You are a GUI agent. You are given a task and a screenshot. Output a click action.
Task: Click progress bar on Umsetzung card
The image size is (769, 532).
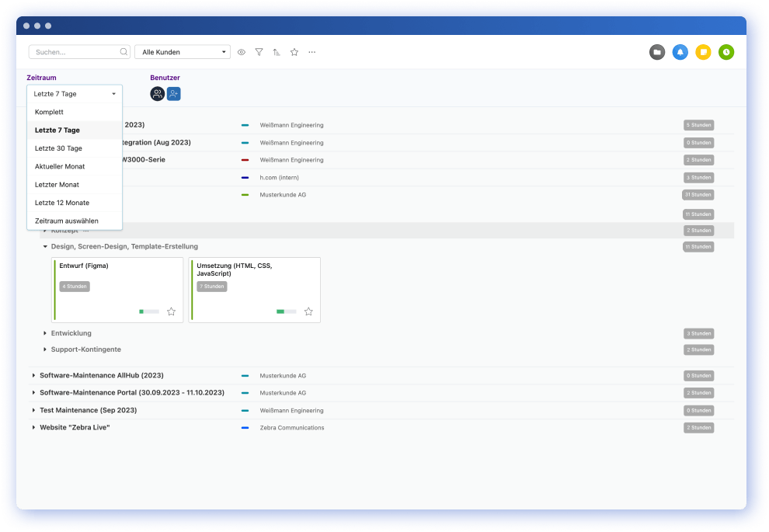287,312
